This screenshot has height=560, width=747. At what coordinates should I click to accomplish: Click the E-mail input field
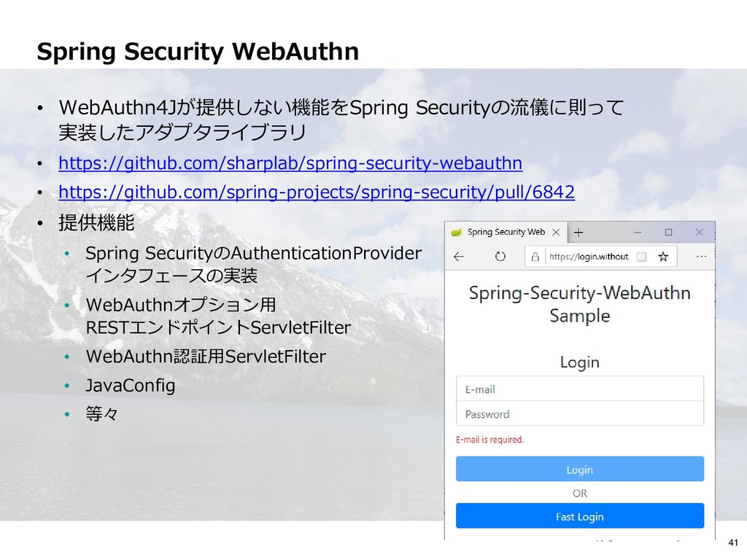580,389
